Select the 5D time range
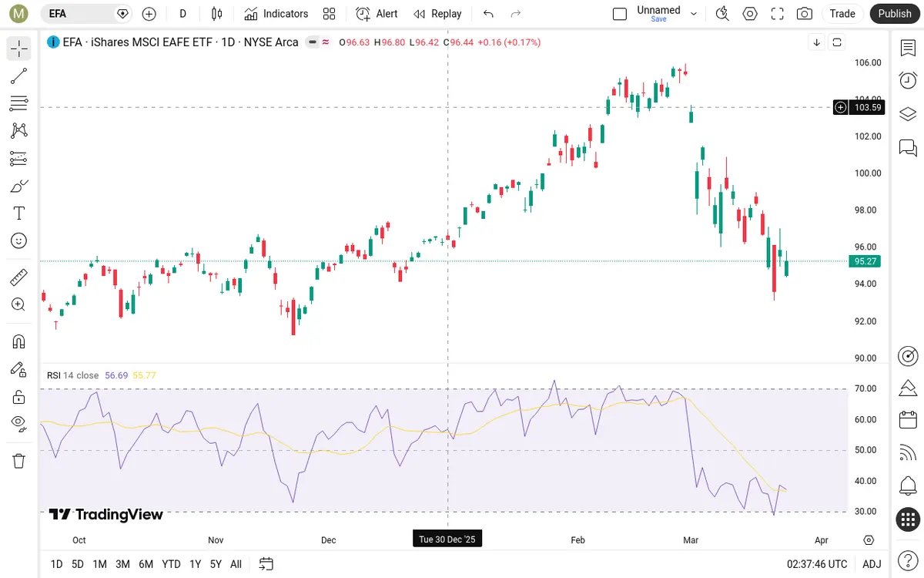The width and height of the screenshot is (924, 578). tap(78, 564)
